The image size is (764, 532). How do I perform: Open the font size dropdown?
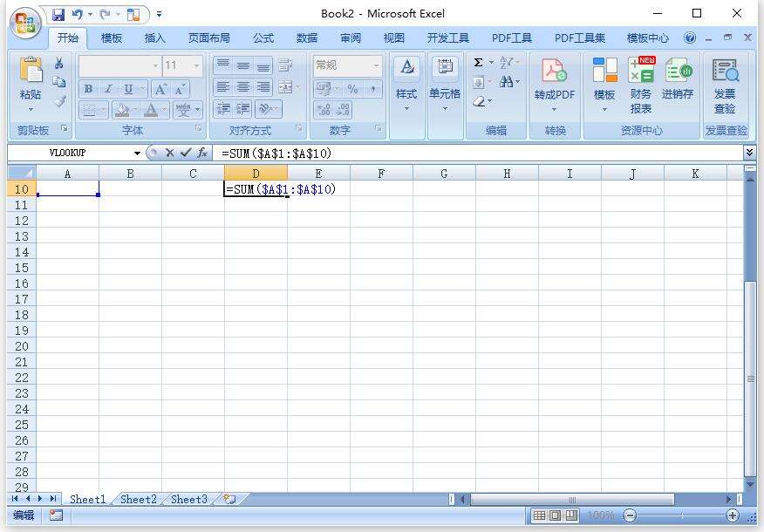click(197, 65)
